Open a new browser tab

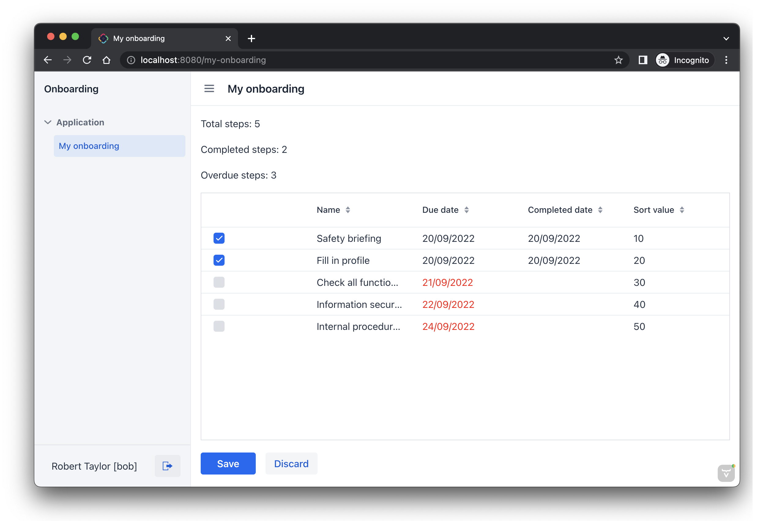pyautogui.click(x=251, y=39)
